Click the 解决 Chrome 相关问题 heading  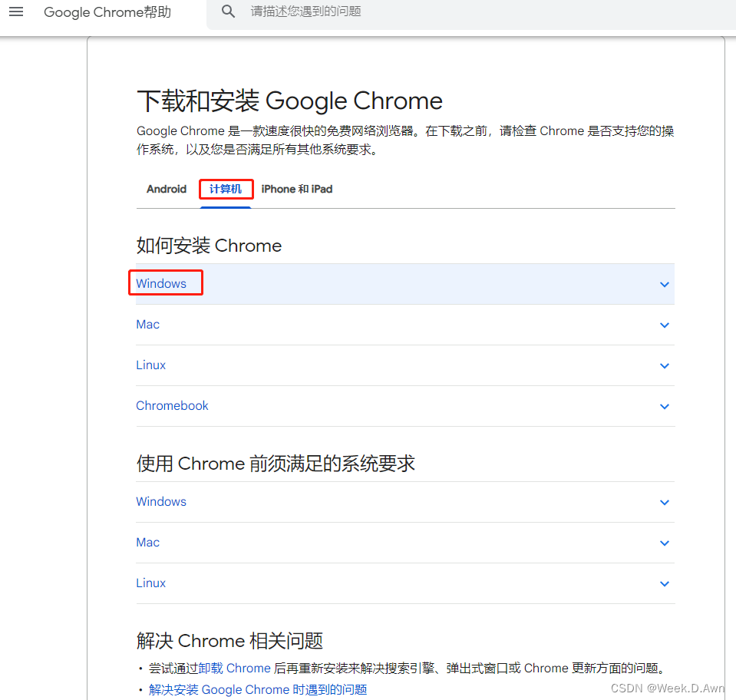(x=229, y=641)
